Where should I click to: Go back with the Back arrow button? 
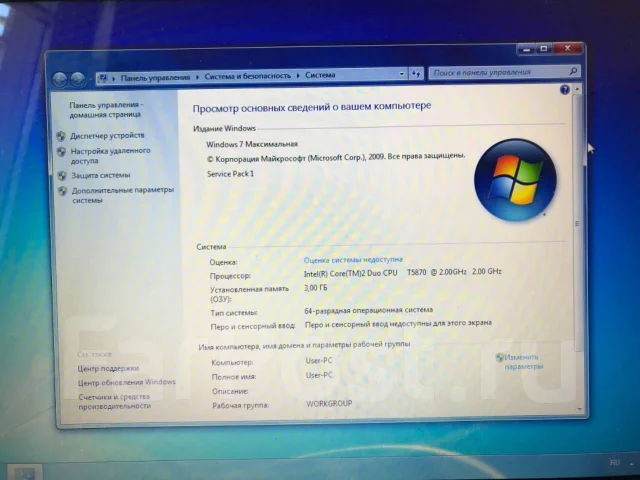(x=60, y=79)
